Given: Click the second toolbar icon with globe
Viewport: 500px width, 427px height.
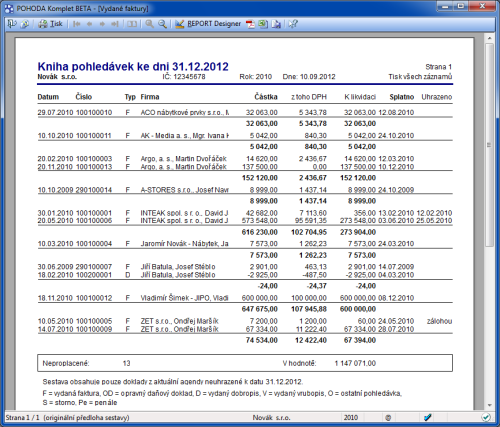Looking at the screenshot, I should [25, 24].
